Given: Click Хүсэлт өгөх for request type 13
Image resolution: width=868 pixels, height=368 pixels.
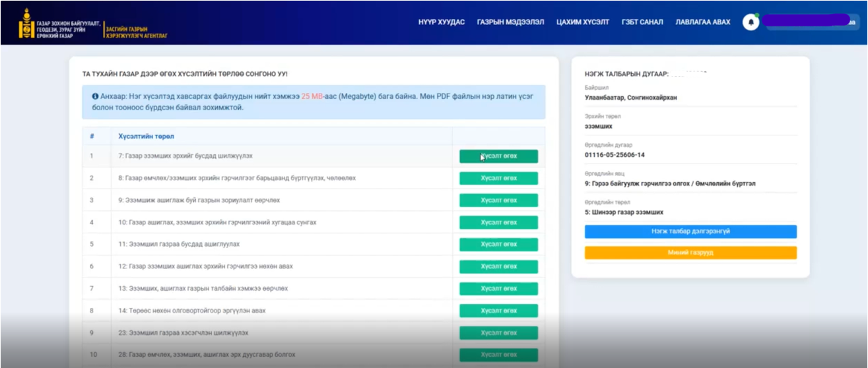Looking at the screenshot, I should tap(498, 289).
